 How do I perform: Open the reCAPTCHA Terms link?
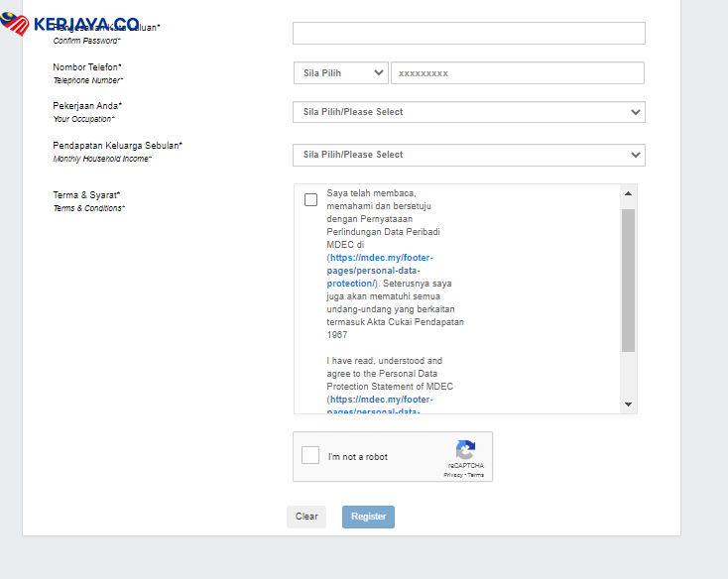[476, 475]
